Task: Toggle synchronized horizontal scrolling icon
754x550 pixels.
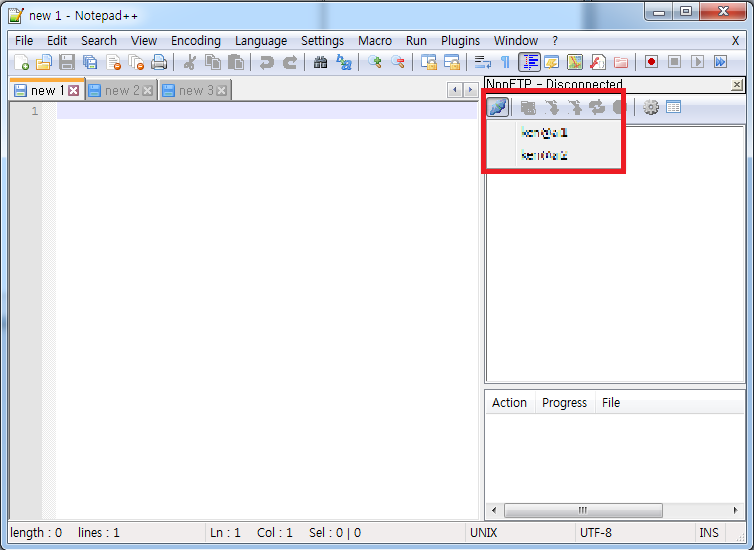Action: [x=452, y=62]
